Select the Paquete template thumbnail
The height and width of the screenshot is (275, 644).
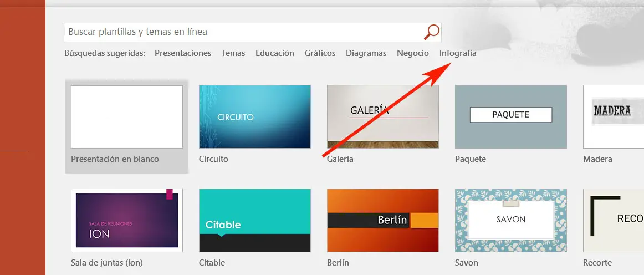point(511,117)
